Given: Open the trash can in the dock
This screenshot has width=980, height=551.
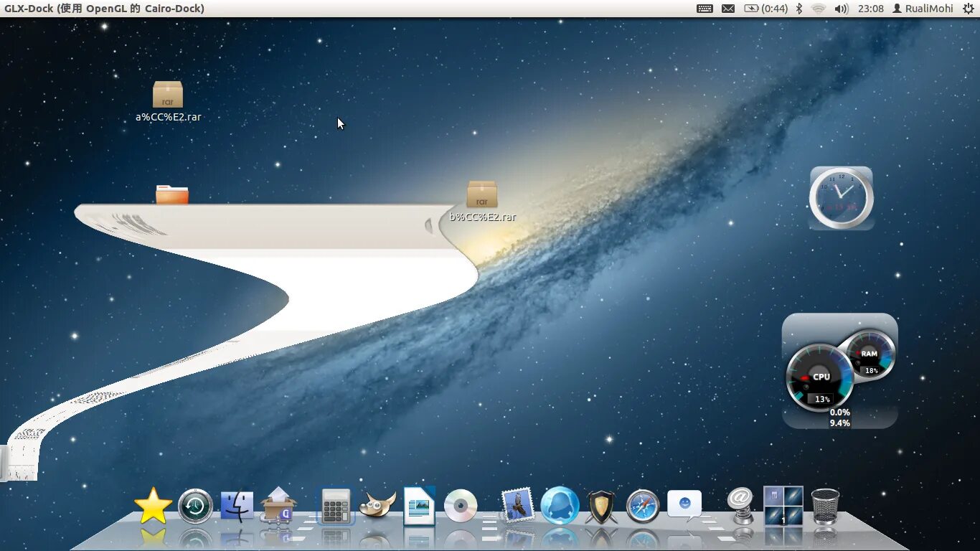Looking at the screenshot, I should click(825, 507).
